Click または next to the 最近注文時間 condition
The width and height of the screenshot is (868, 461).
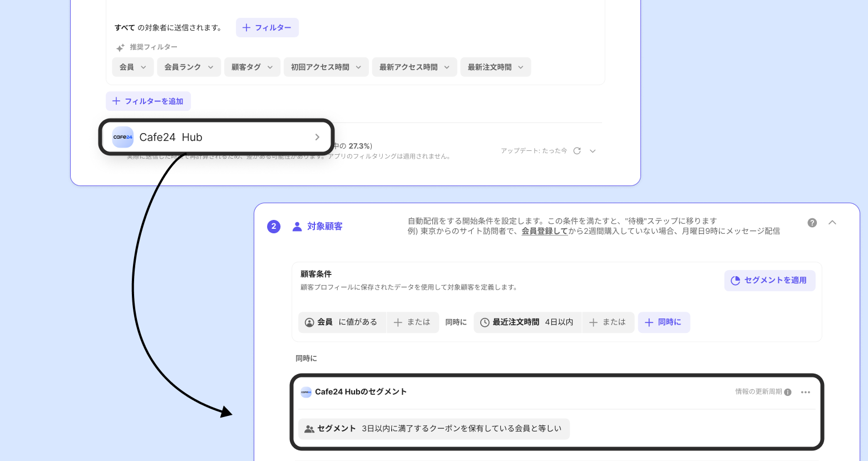tap(608, 322)
